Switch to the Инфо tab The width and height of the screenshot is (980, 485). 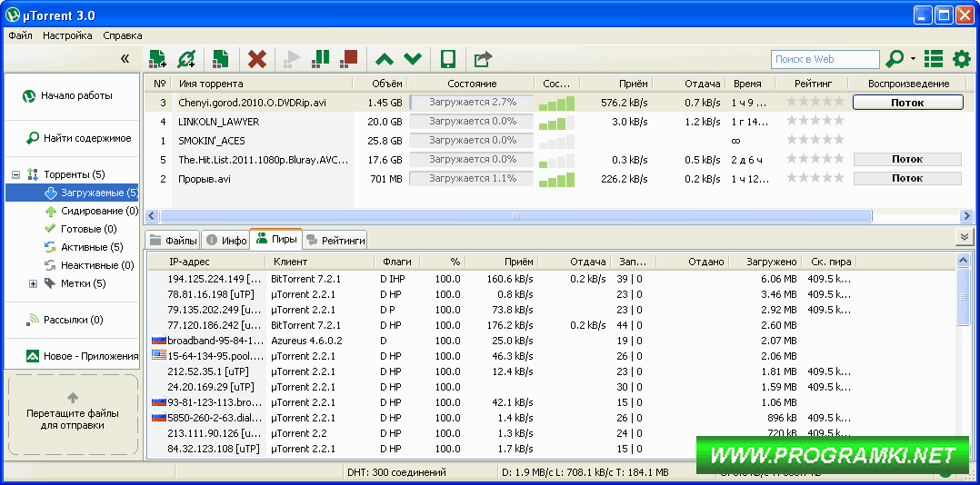click(225, 240)
